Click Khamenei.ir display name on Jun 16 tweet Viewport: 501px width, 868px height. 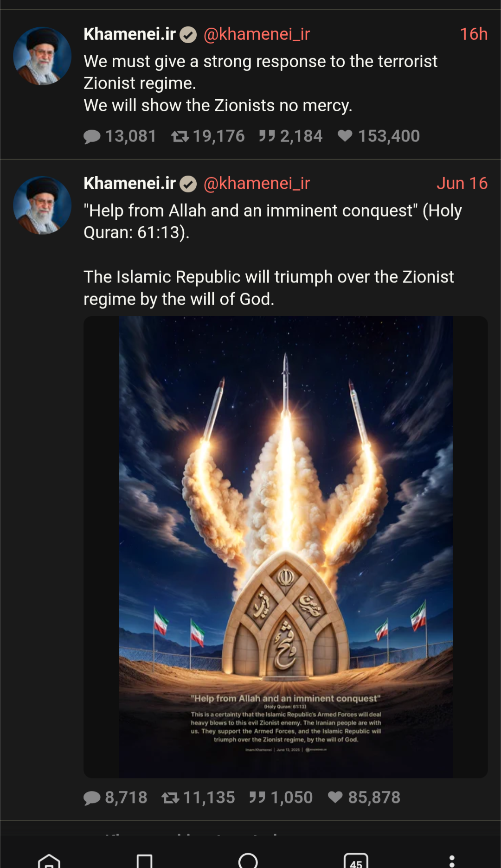[x=129, y=183]
